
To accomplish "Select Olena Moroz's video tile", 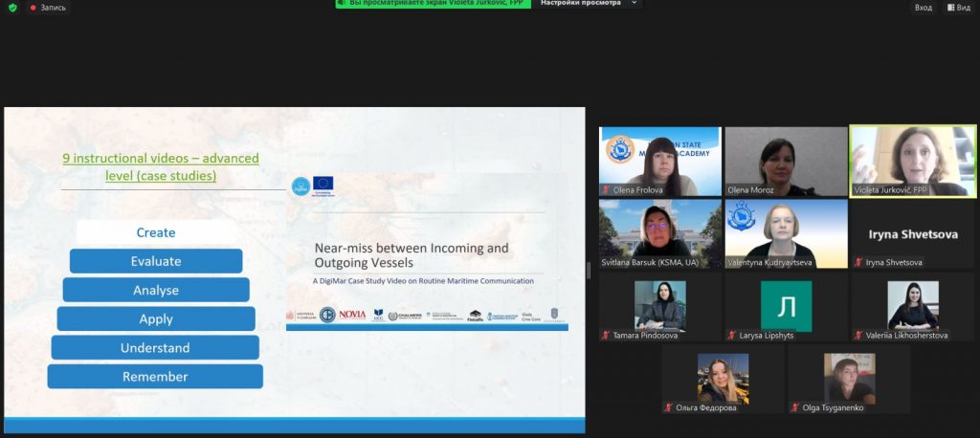I will pyautogui.click(x=786, y=161).
